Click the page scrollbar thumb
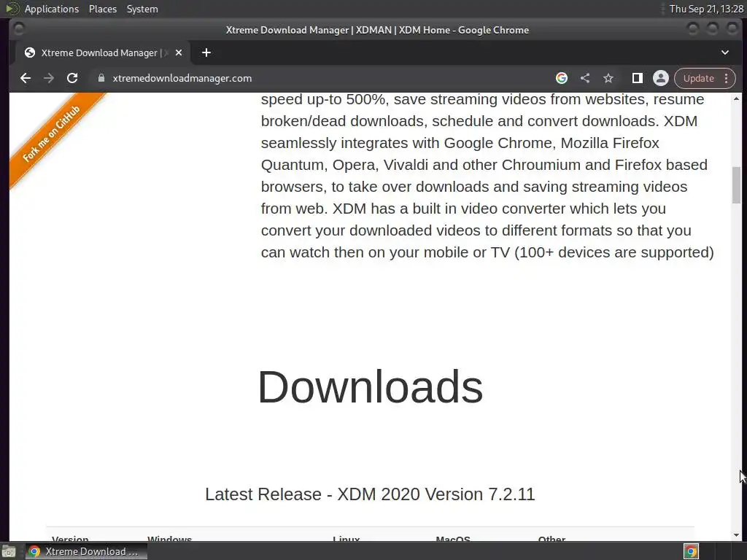This screenshot has height=560, width=747. pos(737,184)
